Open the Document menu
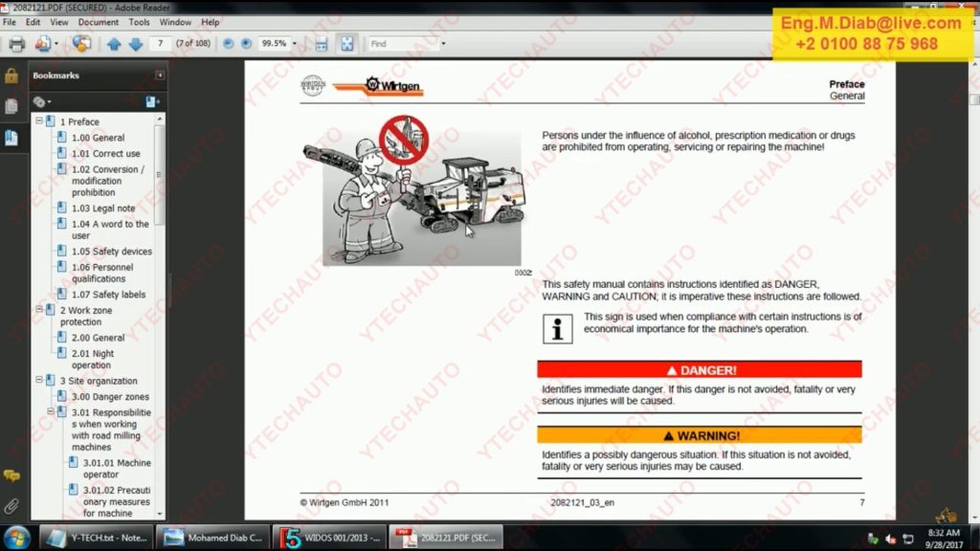Screen dimensions: 980x551 point(98,22)
